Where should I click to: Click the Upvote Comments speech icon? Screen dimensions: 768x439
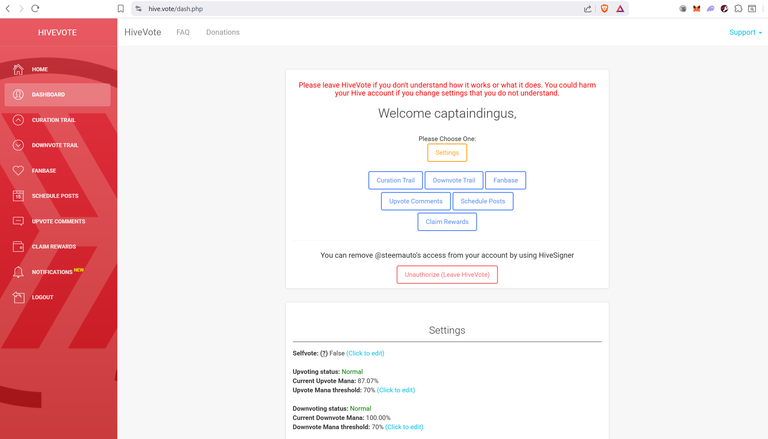pyautogui.click(x=18, y=221)
